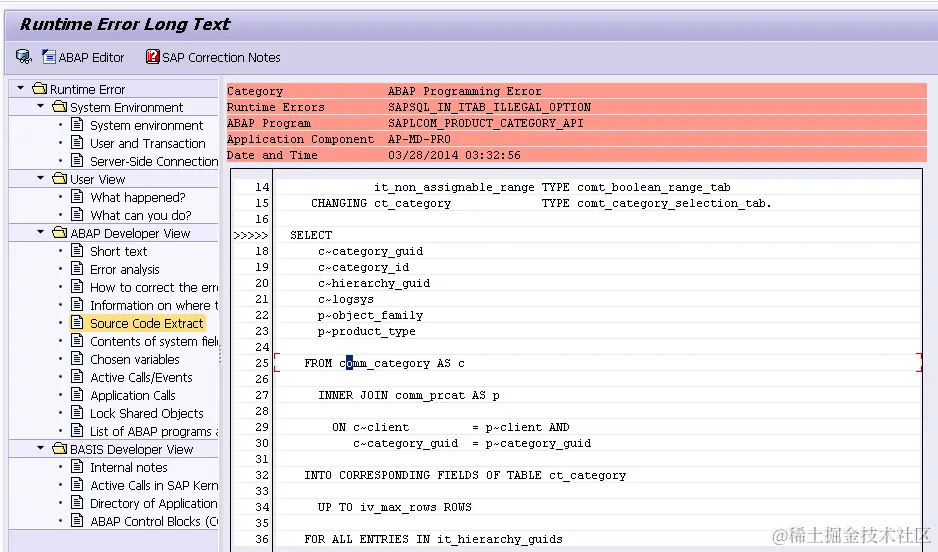Open the Active Calls/Events entry

[x=141, y=377]
